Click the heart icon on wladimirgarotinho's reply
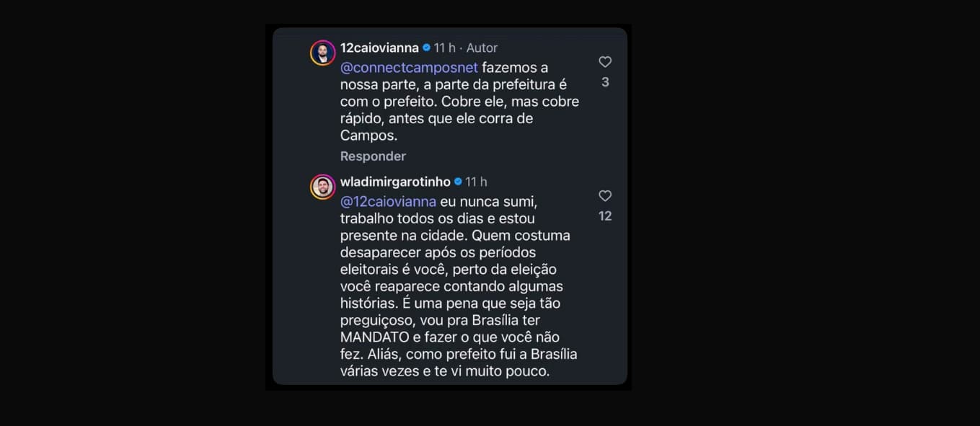 [604, 195]
